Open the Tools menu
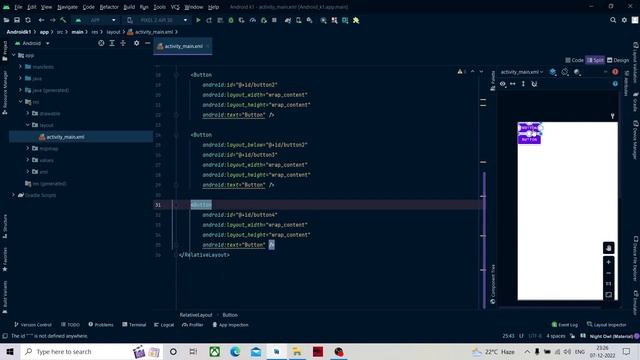 (160, 7)
